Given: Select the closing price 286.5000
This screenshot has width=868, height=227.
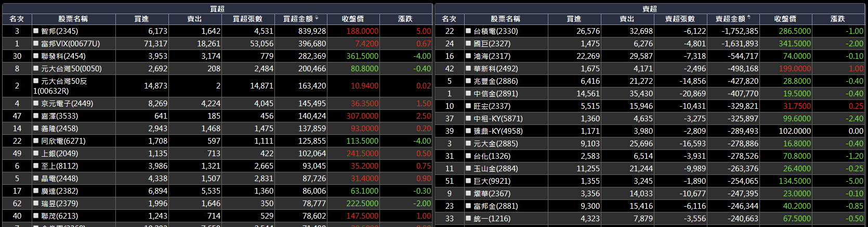Looking at the screenshot, I should pos(795,31).
